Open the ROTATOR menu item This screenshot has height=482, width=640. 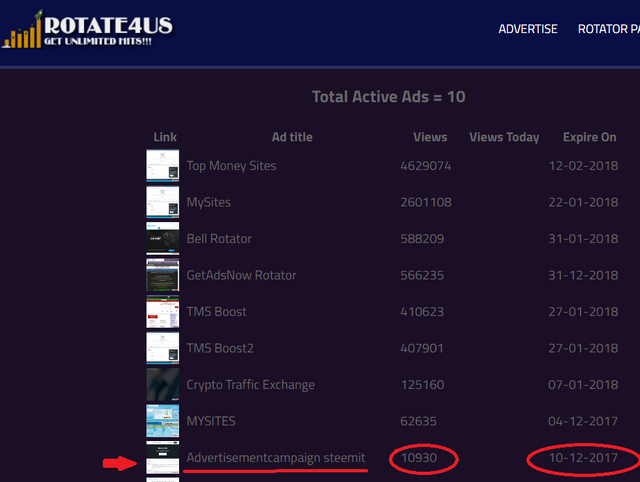[x=608, y=29]
